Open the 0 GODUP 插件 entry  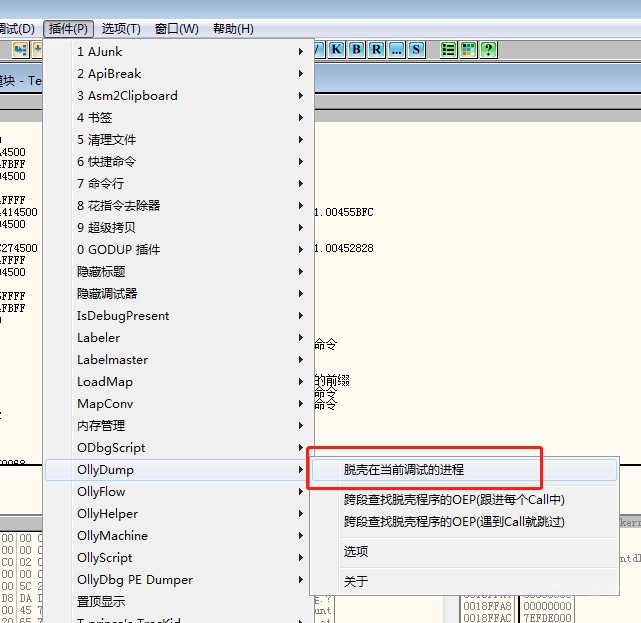179,250
